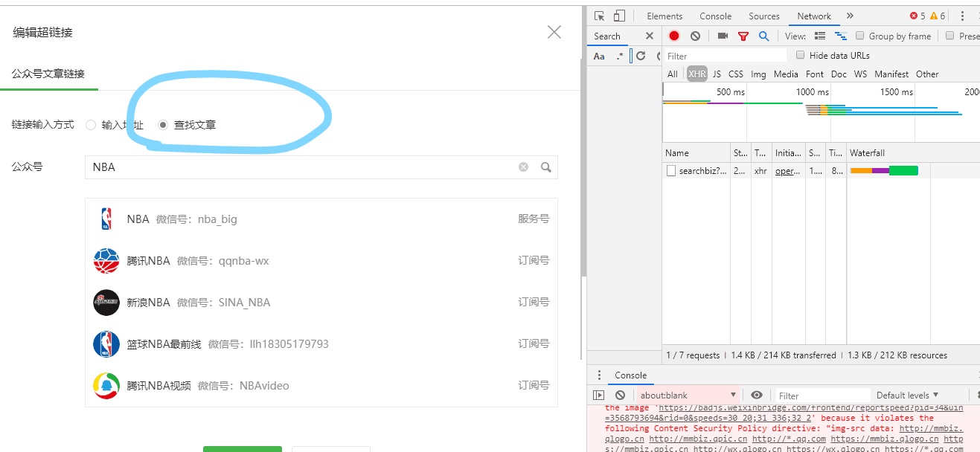Toggle regular expression (.*) search option
The width and height of the screenshot is (980, 452).
620,56
